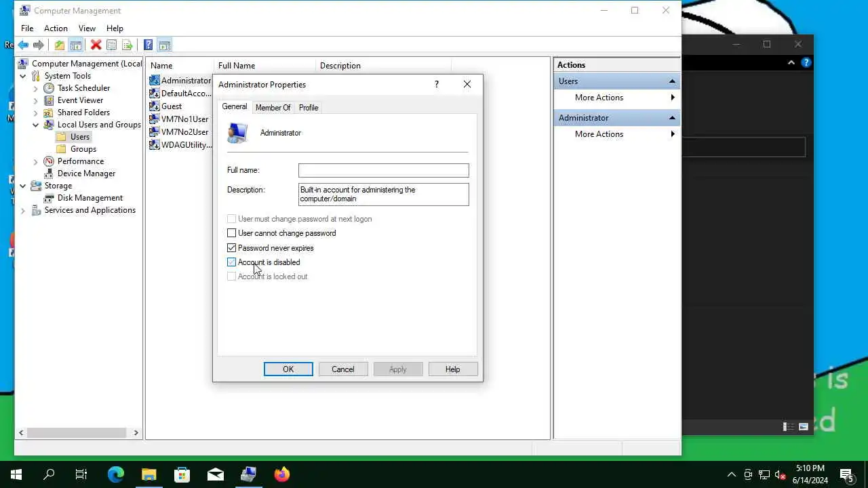Toggle Show/Hide Console Tree toolbar icon

[x=76, y=45]
